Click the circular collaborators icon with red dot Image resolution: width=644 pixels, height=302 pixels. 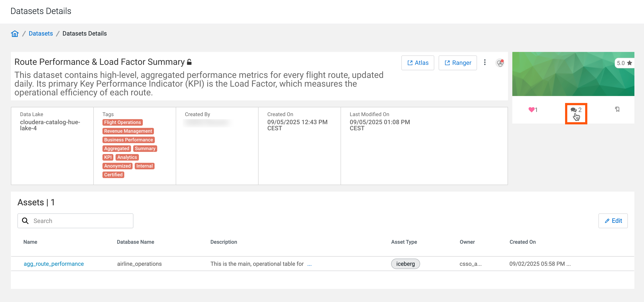coord(500,63)
